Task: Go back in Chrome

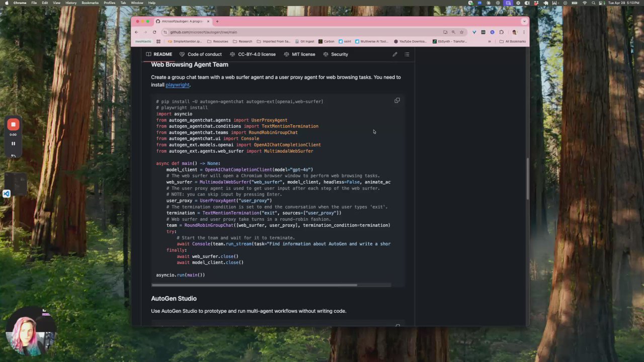Action: click(136, 32)
